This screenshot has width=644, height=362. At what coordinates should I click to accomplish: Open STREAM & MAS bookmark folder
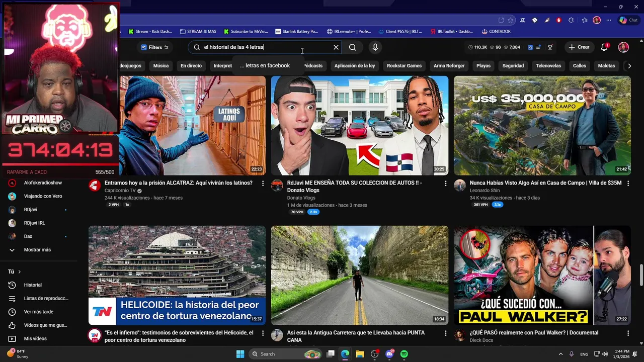click(198, 31)
